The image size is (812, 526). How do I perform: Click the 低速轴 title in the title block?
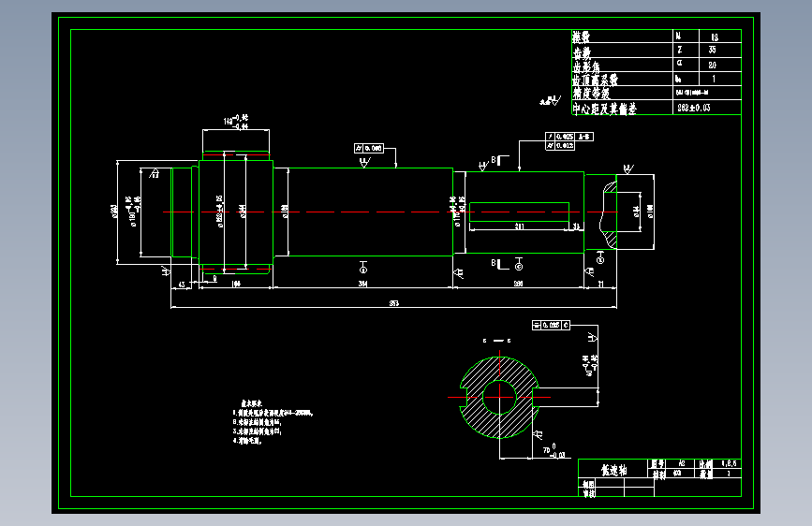614,470
